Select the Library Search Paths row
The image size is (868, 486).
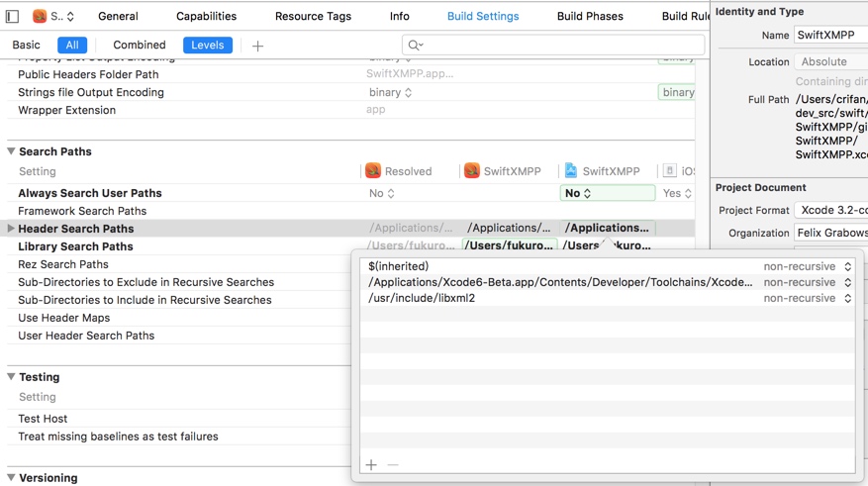(75, 246)
